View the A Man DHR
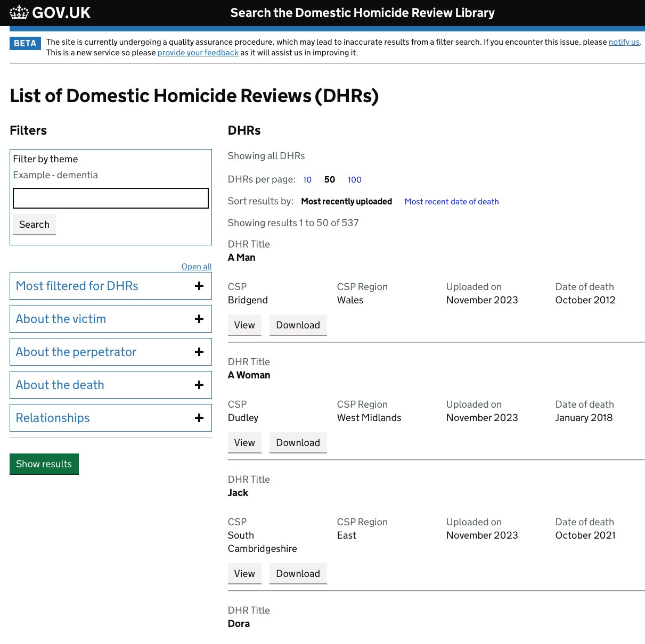Image resolution: width=645 pixels, height=644 pixels. click(244, 325)
